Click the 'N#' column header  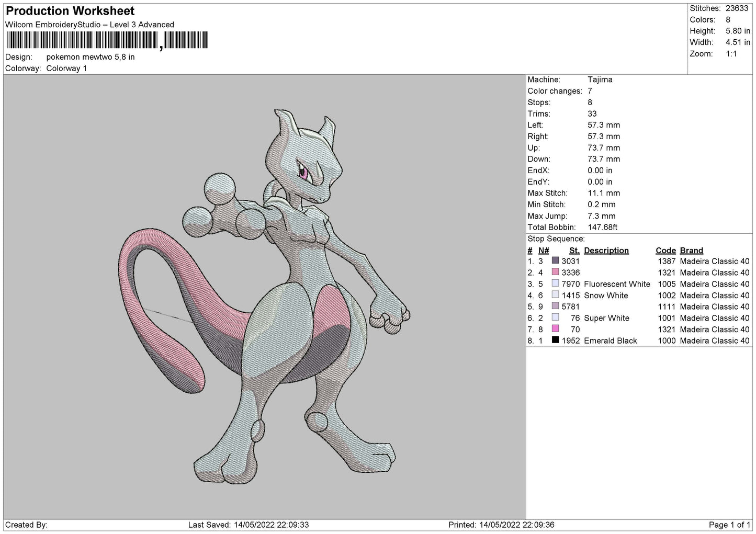tap(544, 251)
